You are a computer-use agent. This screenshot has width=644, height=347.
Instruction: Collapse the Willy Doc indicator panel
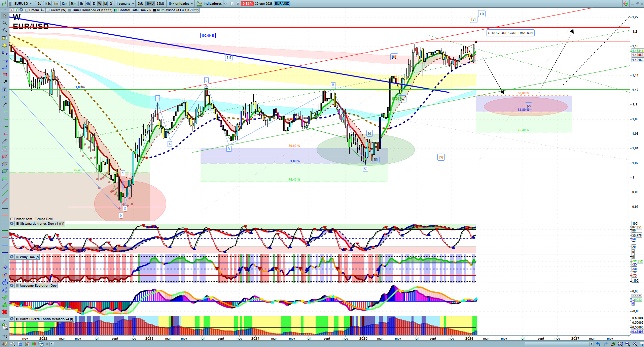tap(12, 257)
